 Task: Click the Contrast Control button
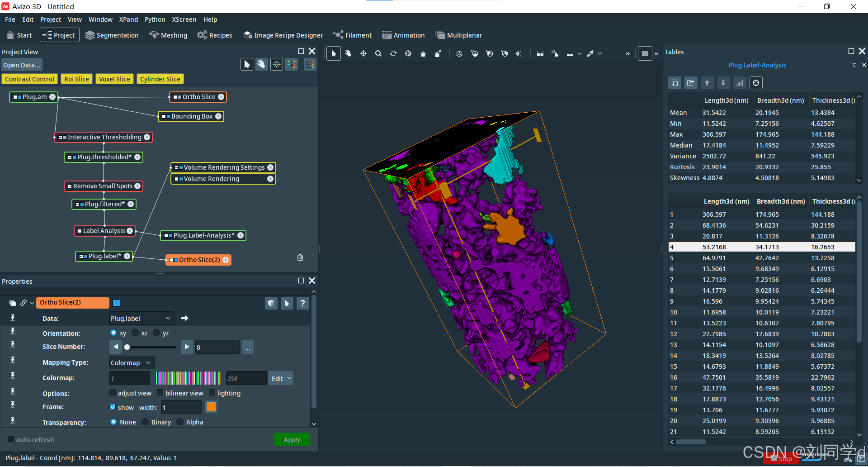click(x=30, y=79)
